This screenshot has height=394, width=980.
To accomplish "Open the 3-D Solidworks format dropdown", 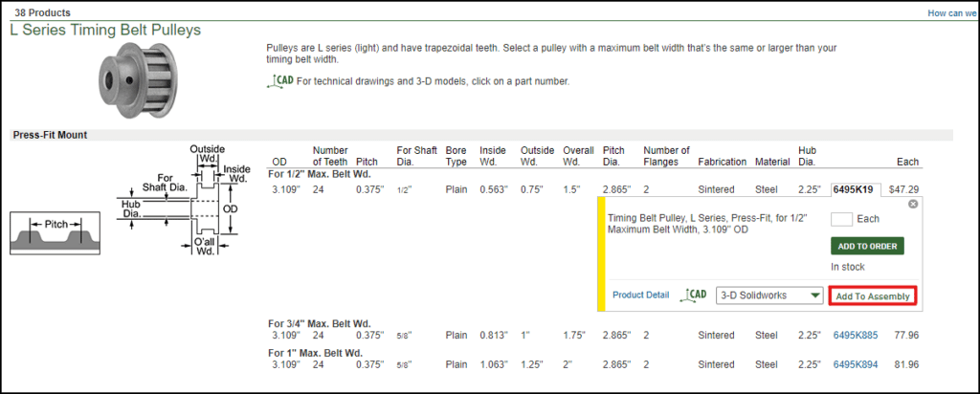I will tap(769, 295).
